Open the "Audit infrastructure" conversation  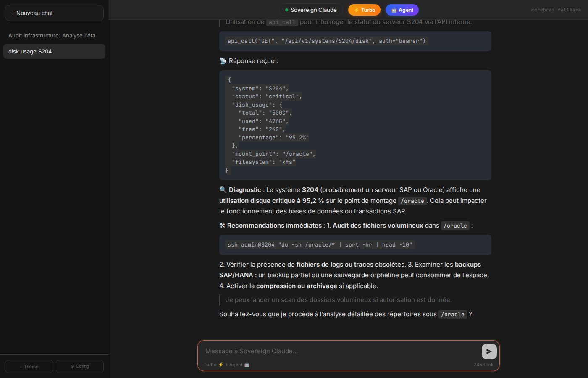tap(52, 36)
